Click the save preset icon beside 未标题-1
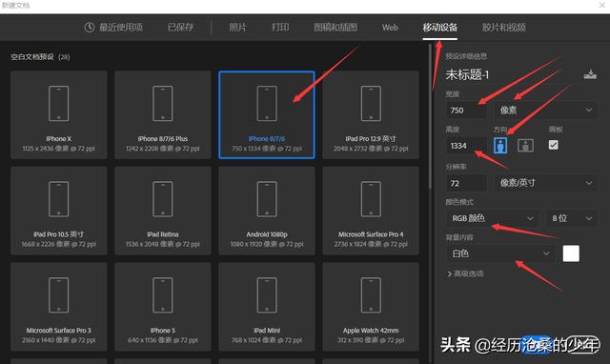 coord(590,74)
